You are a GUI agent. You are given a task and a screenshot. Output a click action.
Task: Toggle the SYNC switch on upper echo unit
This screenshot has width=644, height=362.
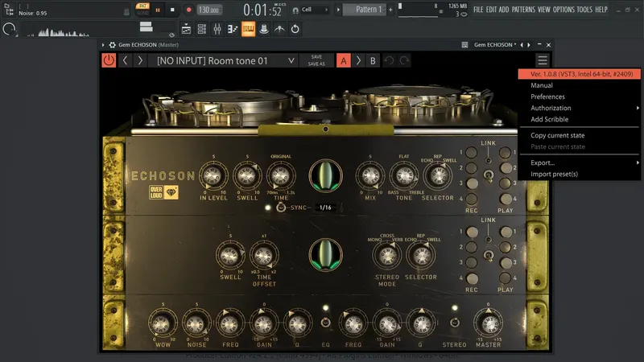[281, 208]
